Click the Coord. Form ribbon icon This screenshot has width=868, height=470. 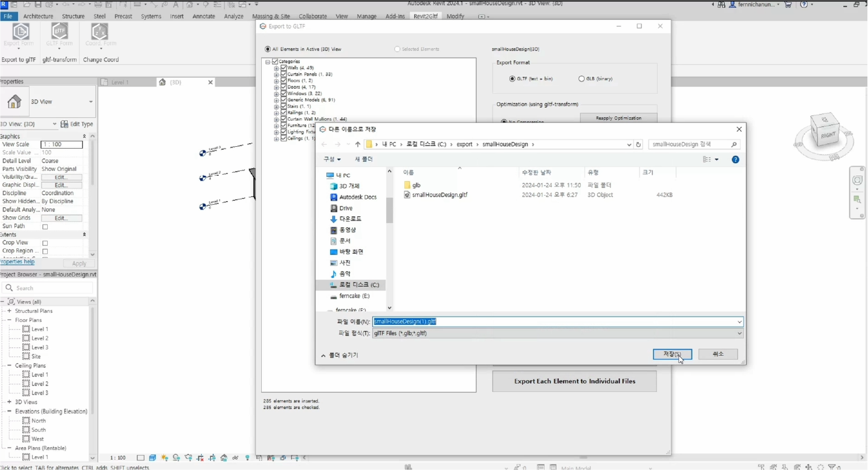tap(100, 31)
